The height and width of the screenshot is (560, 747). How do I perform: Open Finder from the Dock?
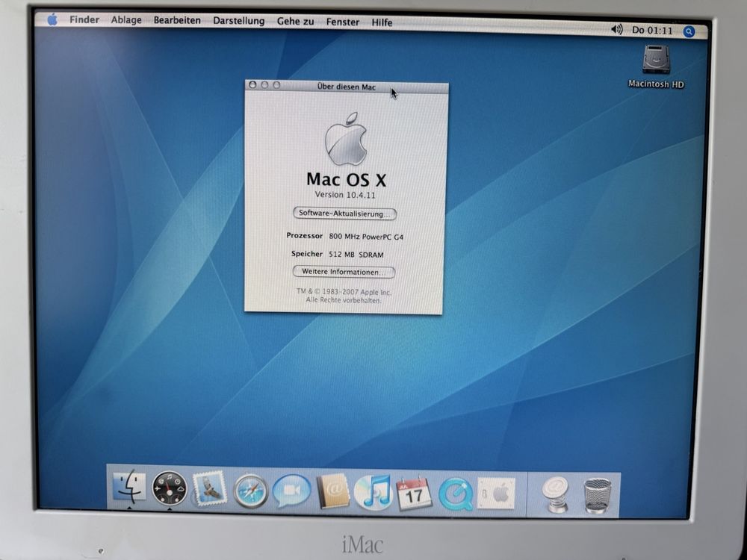point(129,487)
